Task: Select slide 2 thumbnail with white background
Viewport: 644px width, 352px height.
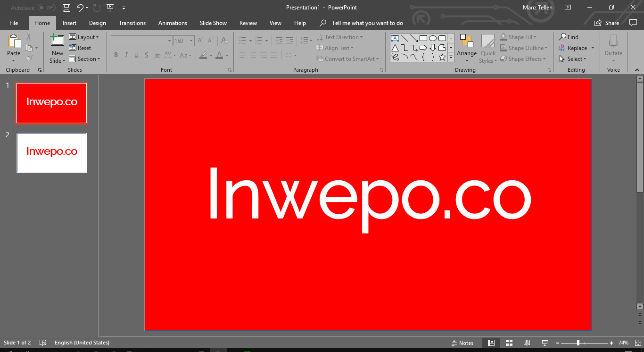Action: click(x=52, y=152)
